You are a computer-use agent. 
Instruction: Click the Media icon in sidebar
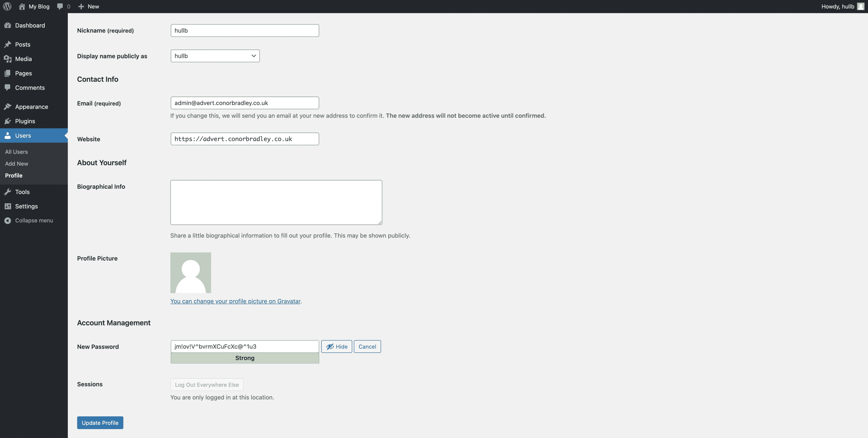pos(7,59)
